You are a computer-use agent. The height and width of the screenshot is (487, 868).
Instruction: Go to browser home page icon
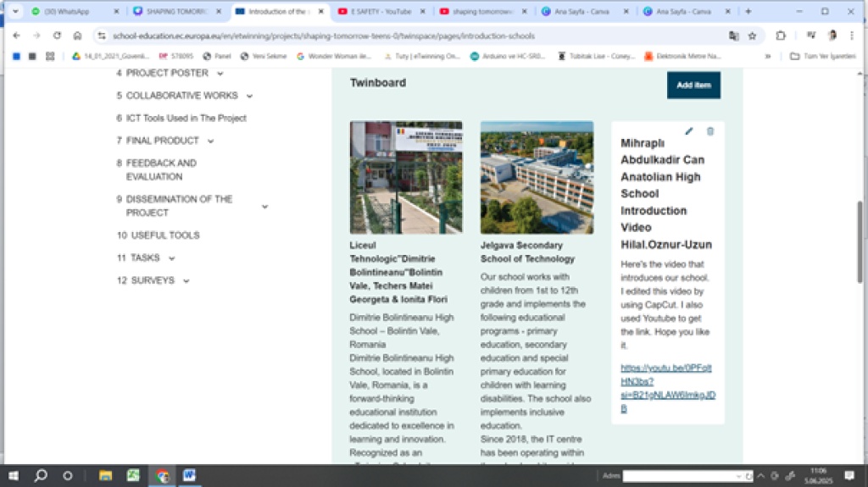tap(77, 36)
